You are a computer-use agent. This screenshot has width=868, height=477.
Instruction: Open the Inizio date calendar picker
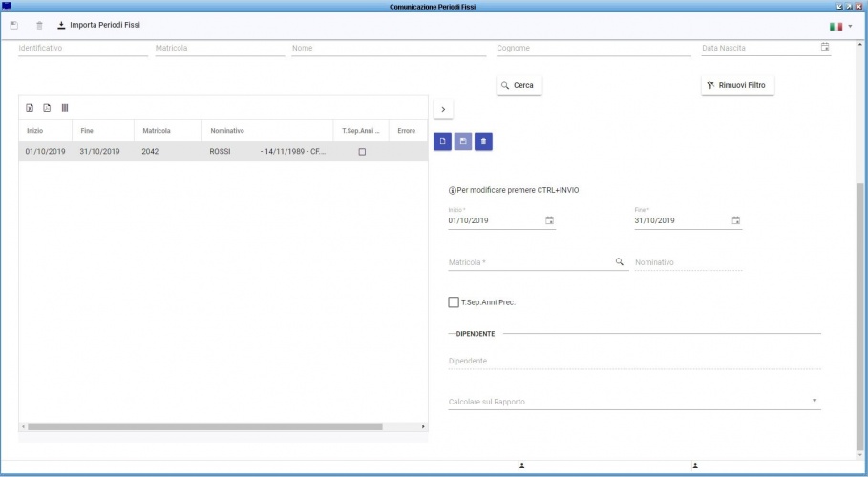tap(549, 220)
